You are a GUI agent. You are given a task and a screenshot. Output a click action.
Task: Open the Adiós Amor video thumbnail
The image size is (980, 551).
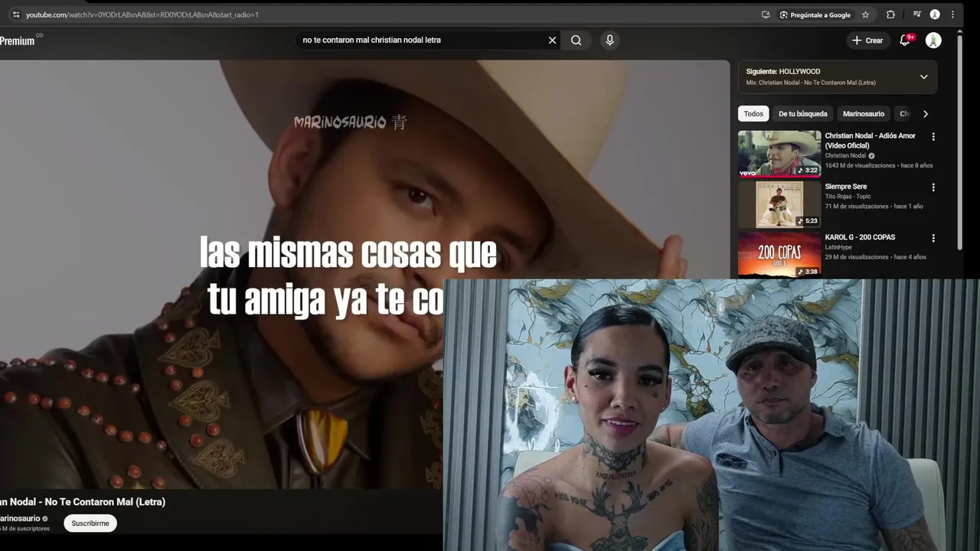(x=779, y=154)
